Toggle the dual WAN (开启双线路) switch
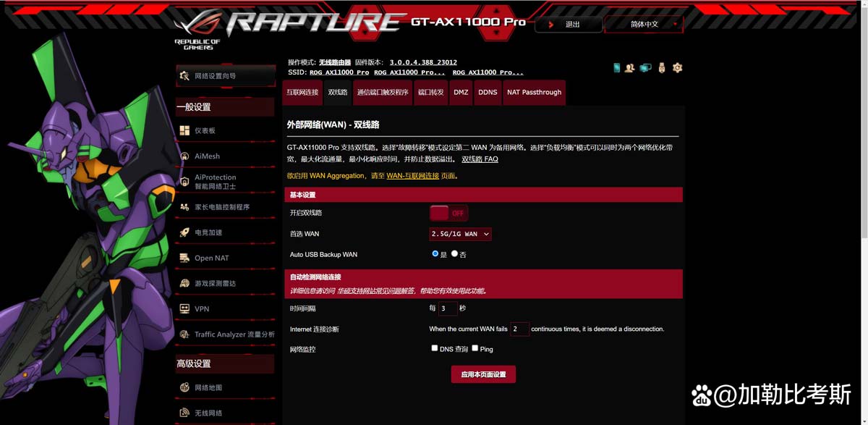The height and width of the screenshot is (425, 868). 448,213
